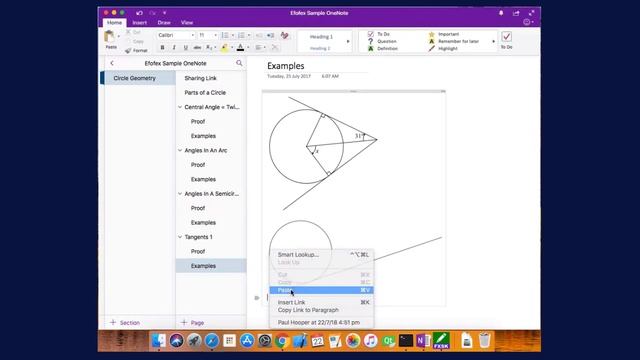The height and width of the screenshot is (360, 640).
Task: Click the search magnifier in sidebar
Action: (239, 63)
